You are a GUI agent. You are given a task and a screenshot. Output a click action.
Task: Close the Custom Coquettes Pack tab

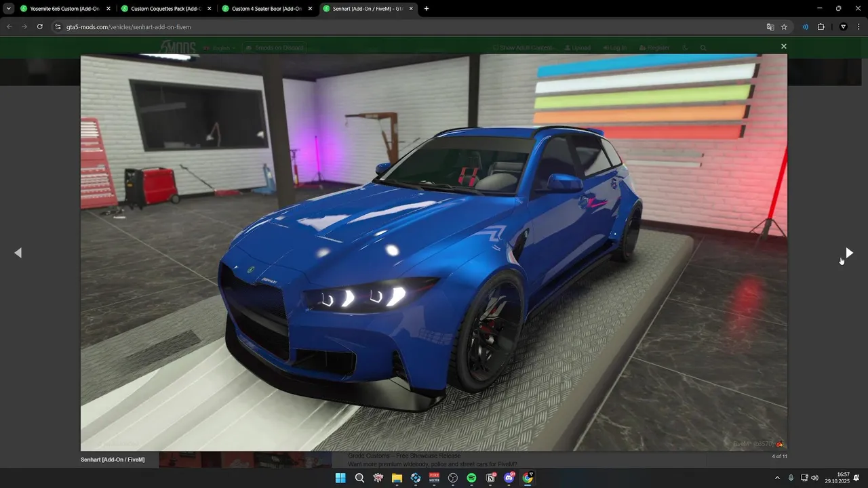pyautogui.click(x=209, y=9)
